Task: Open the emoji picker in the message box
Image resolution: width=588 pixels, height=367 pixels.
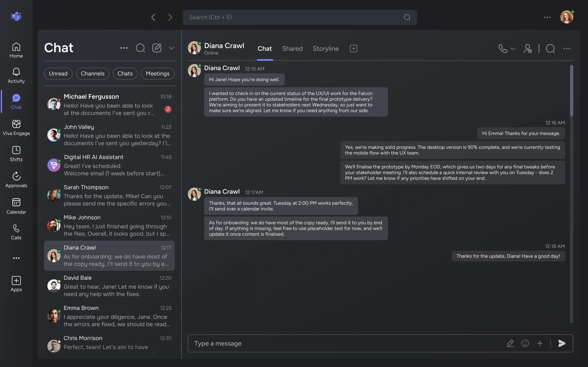Action: (x=525, y=343)
